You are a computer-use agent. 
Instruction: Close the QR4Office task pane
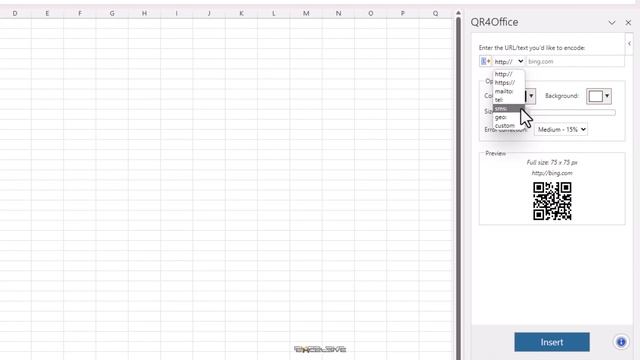pos(628,23)
